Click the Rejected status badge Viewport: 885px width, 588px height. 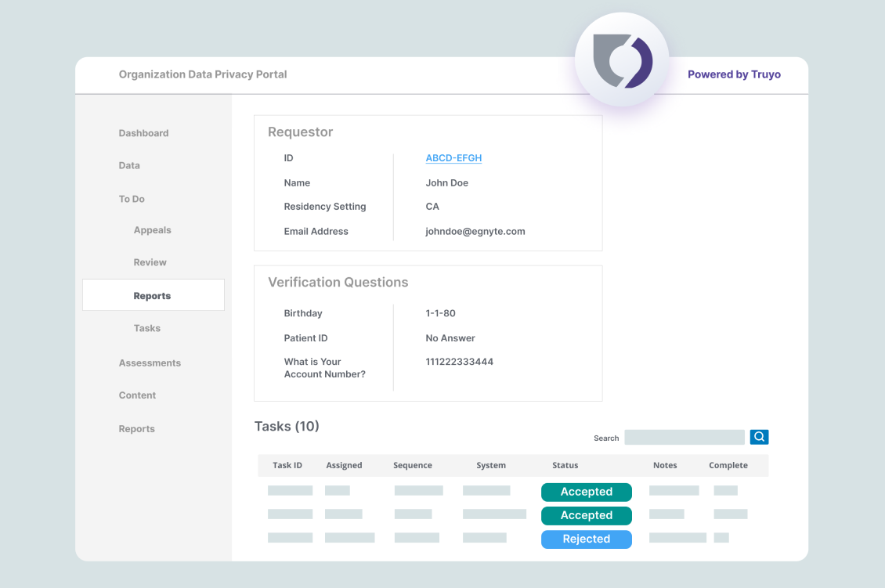[x=586, y=539]
